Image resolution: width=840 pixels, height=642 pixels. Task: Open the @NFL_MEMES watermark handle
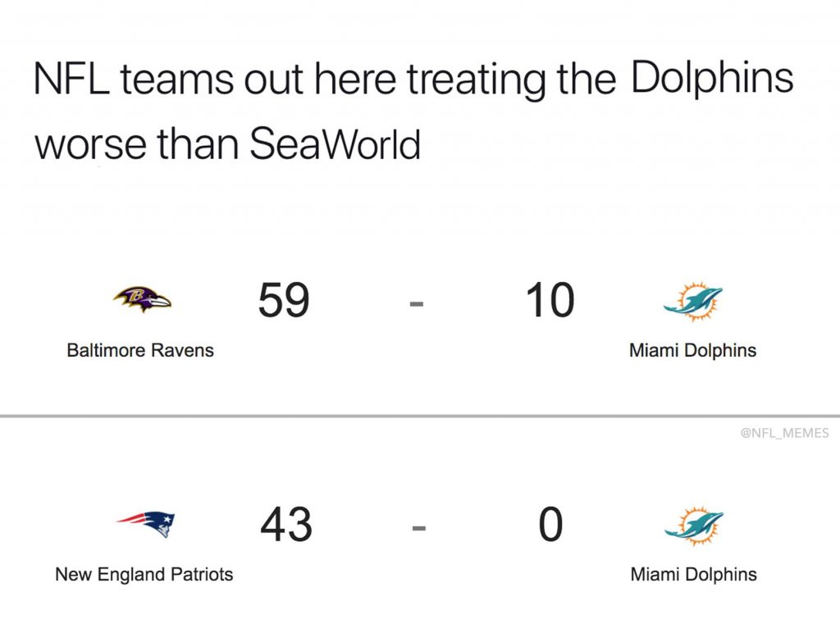(785, 433)
